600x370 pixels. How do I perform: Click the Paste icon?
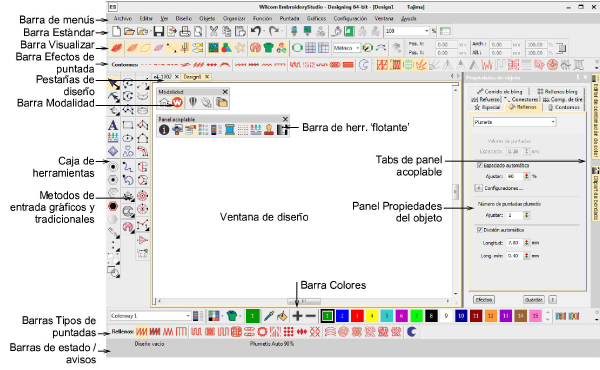(240, 31)
